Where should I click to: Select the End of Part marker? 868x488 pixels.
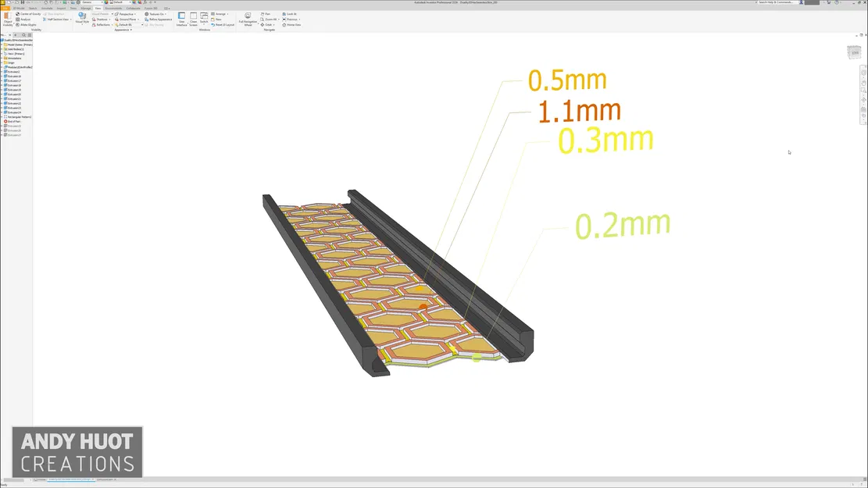click(x=13, y=121)
